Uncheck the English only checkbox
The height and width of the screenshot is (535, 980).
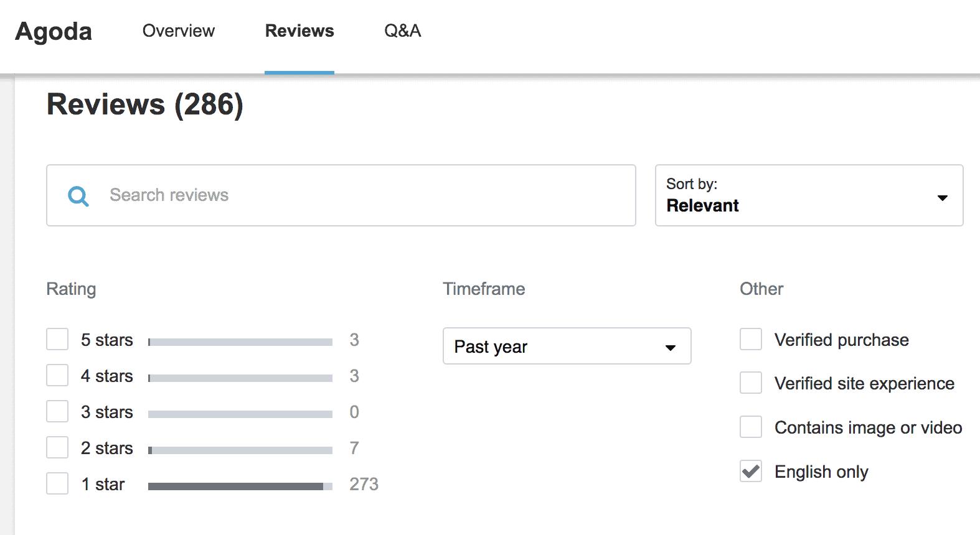[751, 472]
